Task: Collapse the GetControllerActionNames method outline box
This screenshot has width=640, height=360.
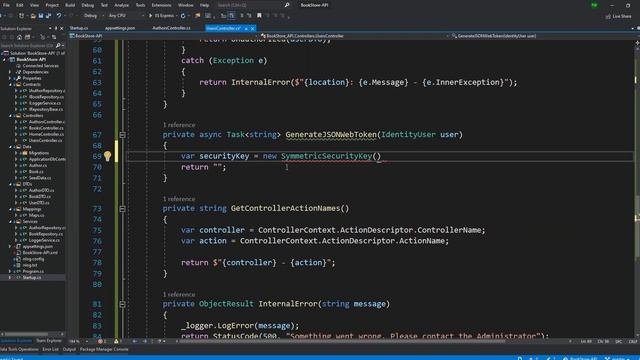Action: tap(122, 209)
